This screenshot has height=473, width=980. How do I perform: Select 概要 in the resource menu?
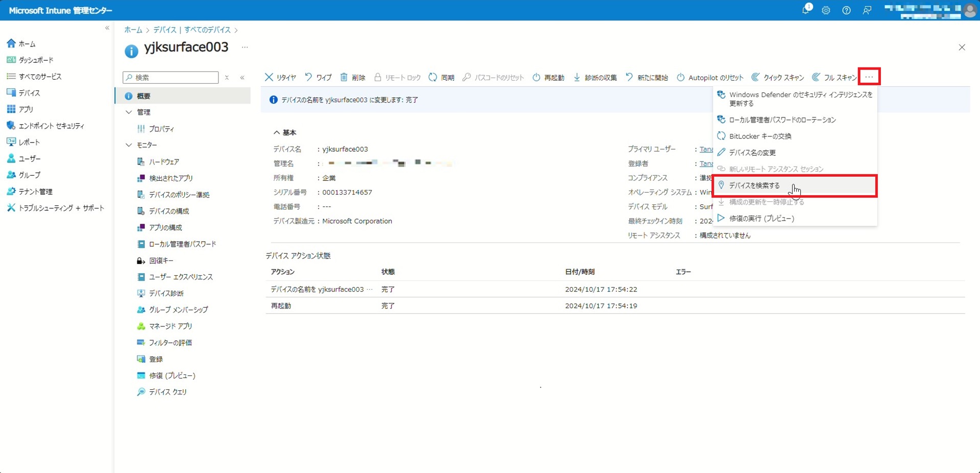(x=183, y=96)
